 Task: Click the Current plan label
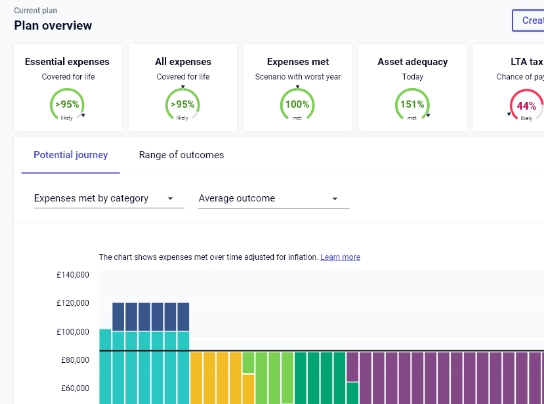coord(35,10)
